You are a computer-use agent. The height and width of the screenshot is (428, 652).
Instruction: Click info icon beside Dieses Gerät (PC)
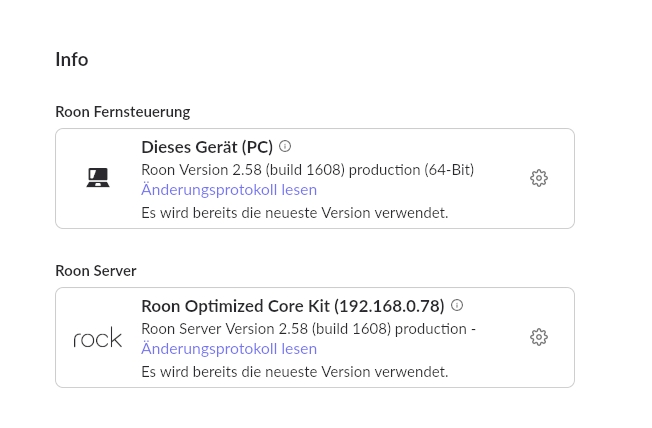pyautogui.click(x=285, y=146)
